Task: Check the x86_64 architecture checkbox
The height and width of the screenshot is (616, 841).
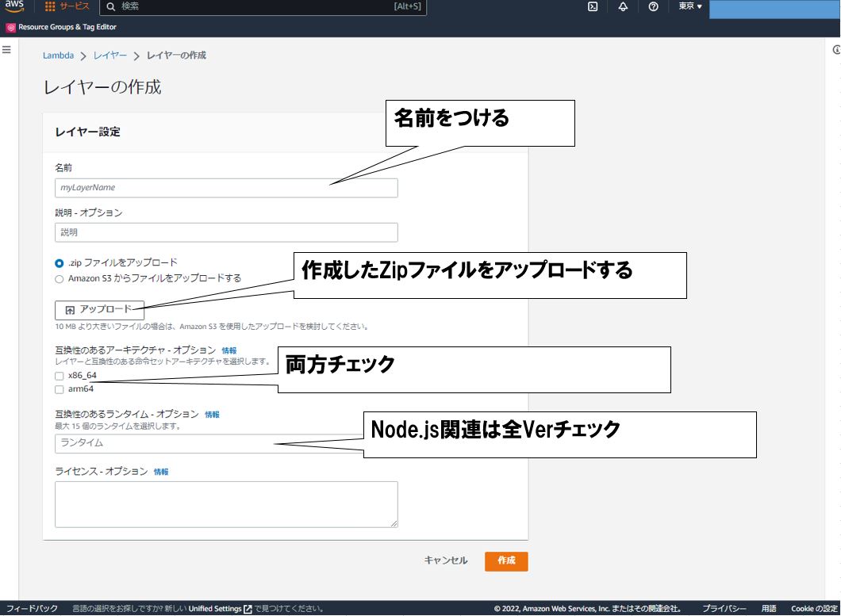Action: (x=60, y=377)
